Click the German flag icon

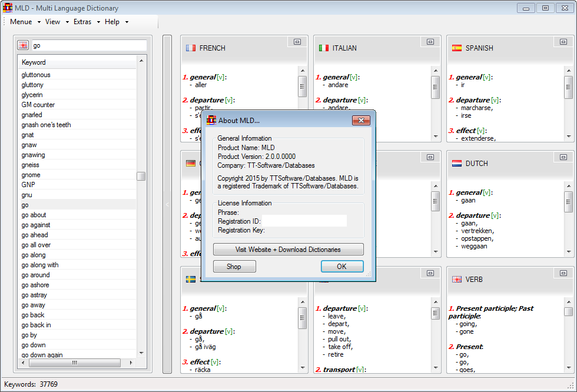(191, 163)
